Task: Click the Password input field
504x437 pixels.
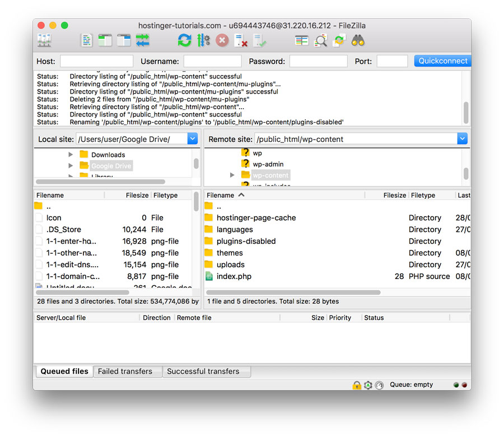Action: (318, 61)
